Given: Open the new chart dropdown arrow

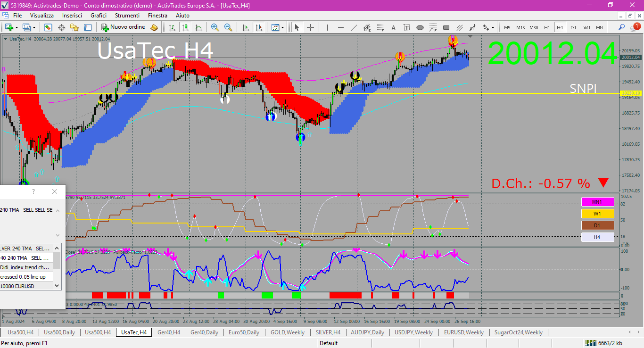Looking at the screenshot, I should point(16,27).
